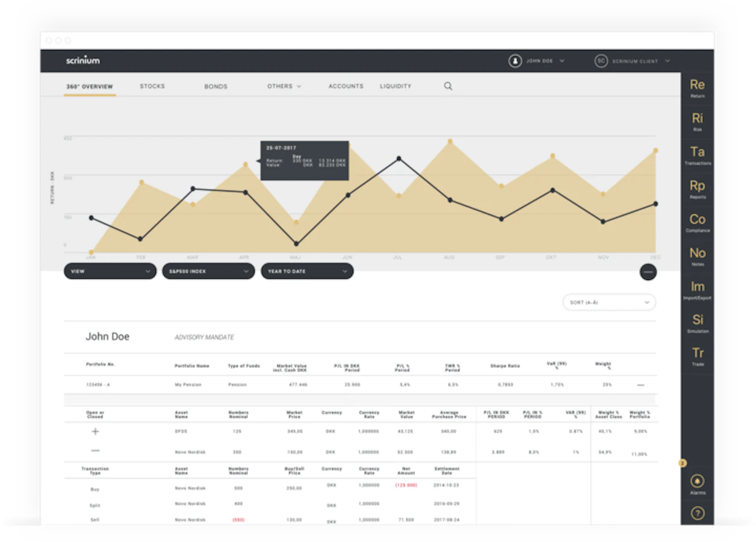Viewport: 756px width, 542px height.
Task: Open the YEAR TO DATE dropdown
Action: tap(307, 272)
